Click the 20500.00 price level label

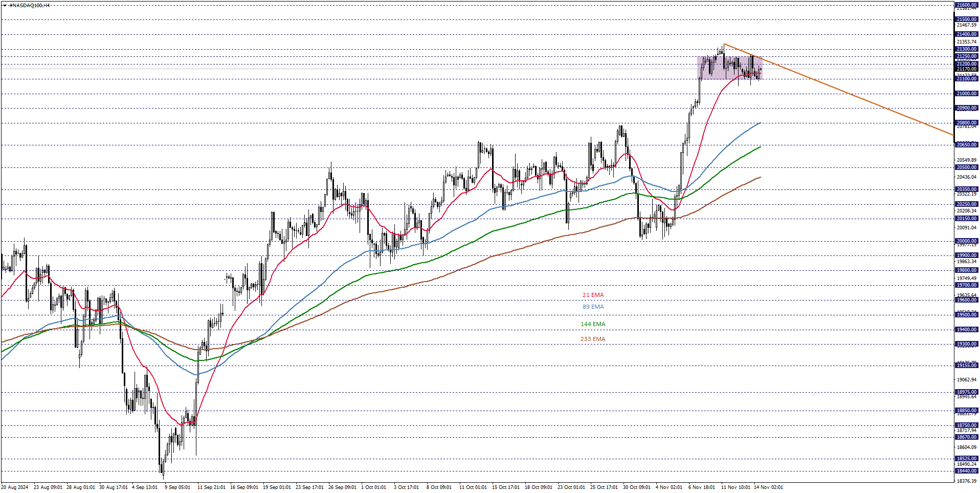[966, 167]
